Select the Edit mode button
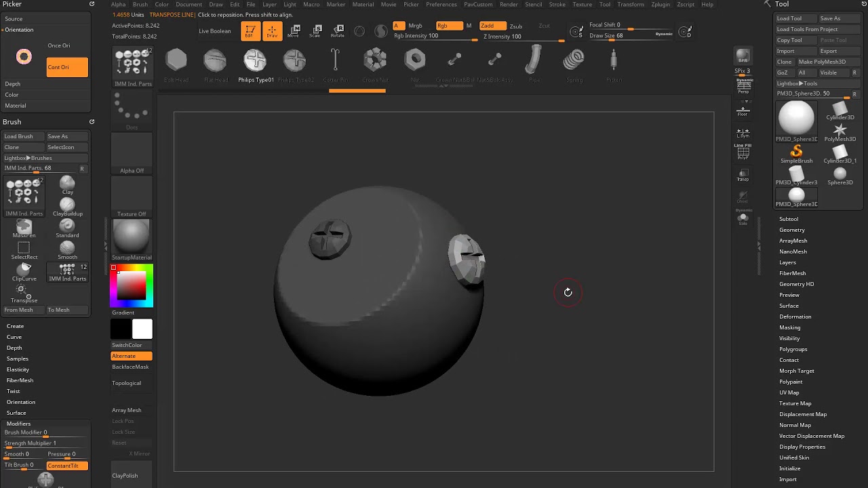The height and width of the screenshot is (488, 868). pyautogui.click(x=250, y=30)
